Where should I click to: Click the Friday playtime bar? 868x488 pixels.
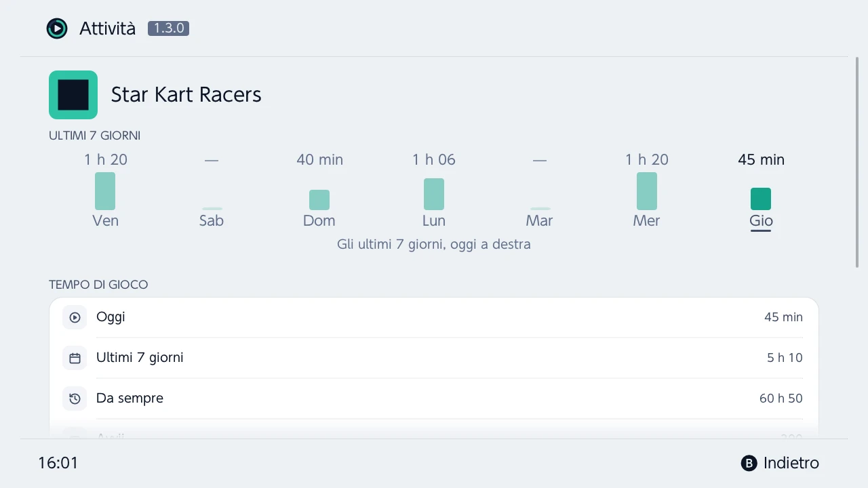[105, 191]
